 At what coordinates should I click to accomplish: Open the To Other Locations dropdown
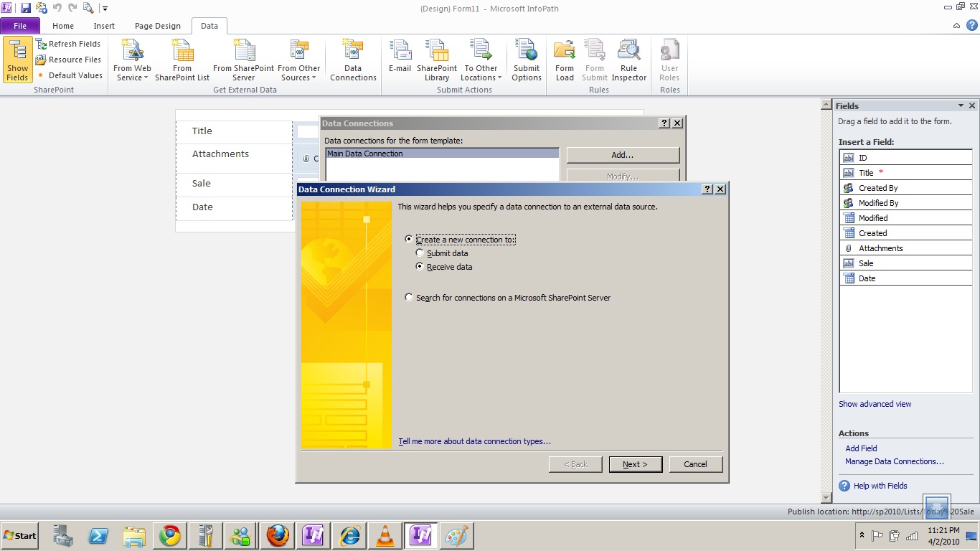pyautogui.click(x=481, y=73)
